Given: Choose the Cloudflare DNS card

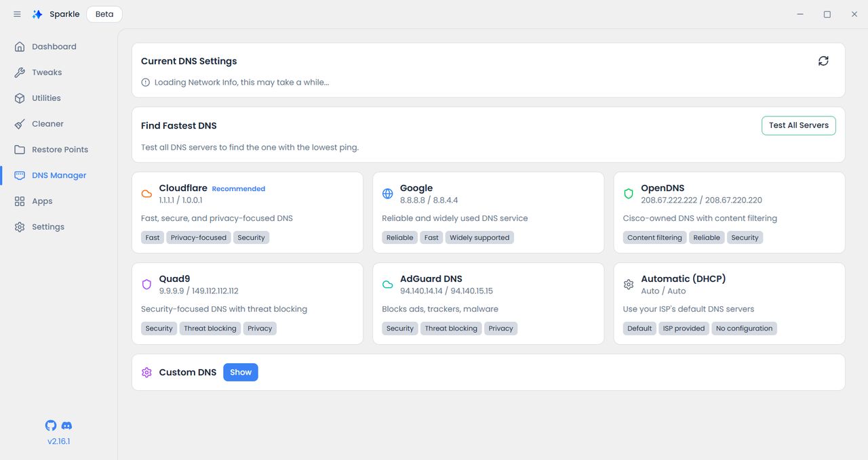Looking at the screenshot, I should [248, 213].
